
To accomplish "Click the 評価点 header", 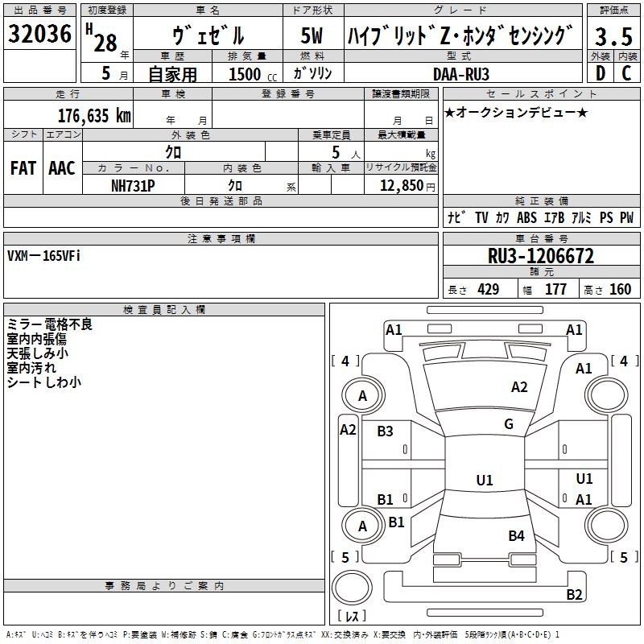I will (x=613, y=10).
